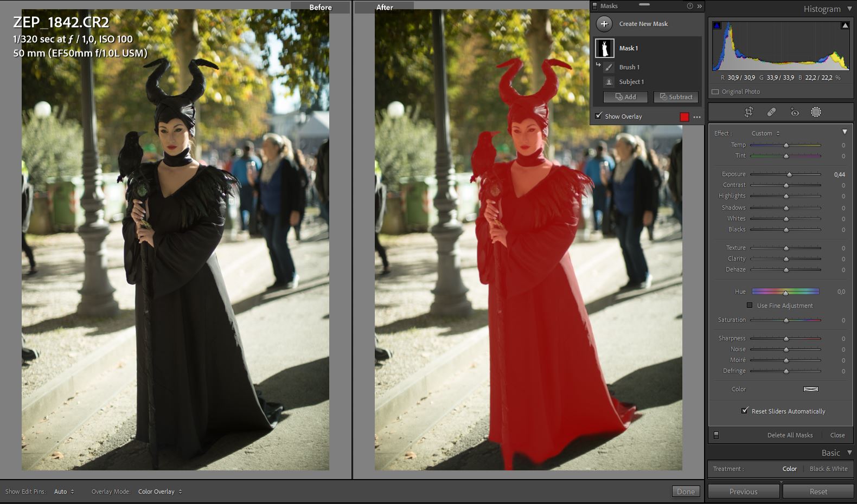Select the Masking tool dotted circle icon
This screenshot has width=857, height=504.
point(816,112)
